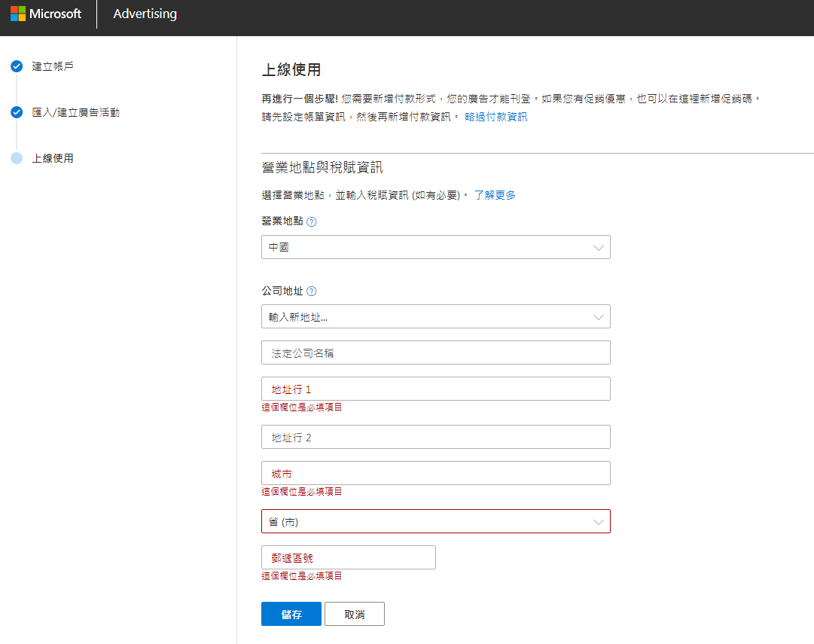
Task: Open the 營業地點 country dropdown showing 中國
Action: click(435, 247)
